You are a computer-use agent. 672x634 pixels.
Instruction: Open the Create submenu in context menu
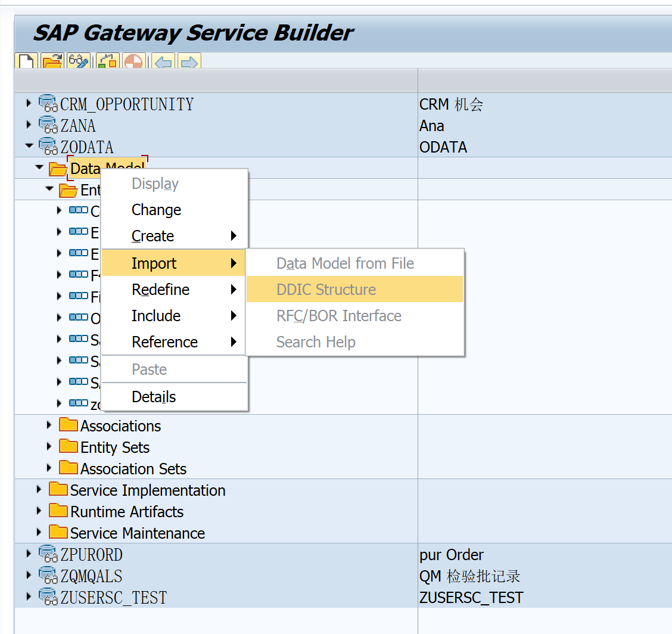coord(174,236)
